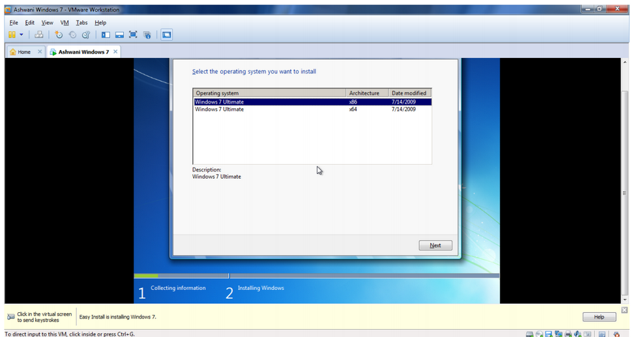The image size is (644, 337).
Task: Click the highlighted console view icon
Action: [166, 35]
